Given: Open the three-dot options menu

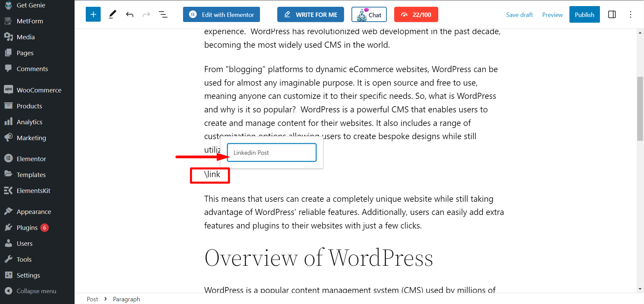Looking at the screenshot, I should click(x=630, y=15).
